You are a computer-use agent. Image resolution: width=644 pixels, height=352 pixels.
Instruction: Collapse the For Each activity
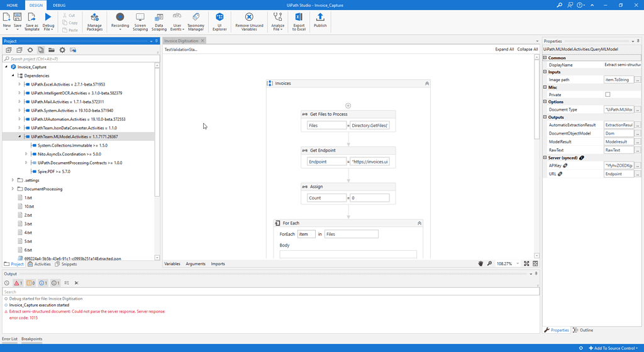(419, 223)
